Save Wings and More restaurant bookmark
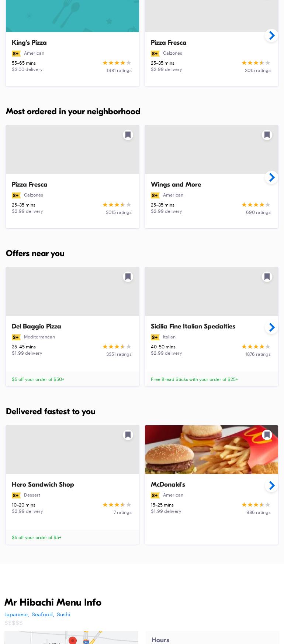 [267, 135]
